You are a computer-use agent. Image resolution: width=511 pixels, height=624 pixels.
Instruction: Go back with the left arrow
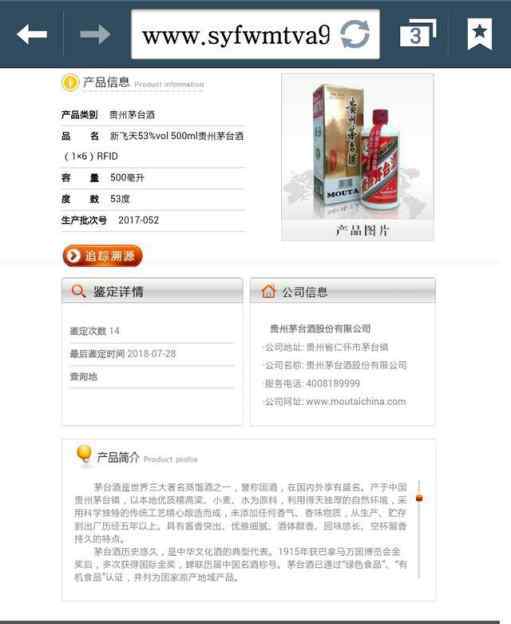coord(32,34)
